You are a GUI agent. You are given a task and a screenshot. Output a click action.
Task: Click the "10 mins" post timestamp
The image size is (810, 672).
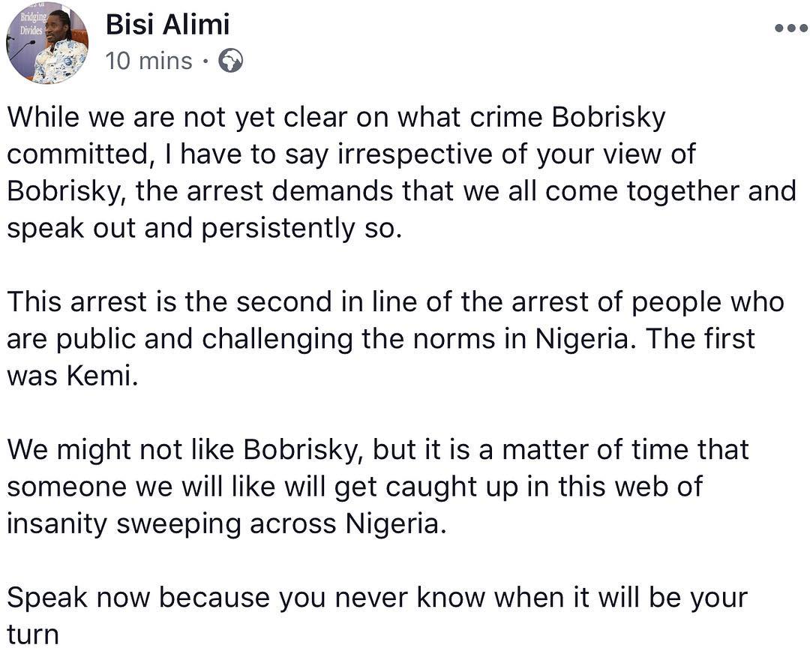pos(148,61)
